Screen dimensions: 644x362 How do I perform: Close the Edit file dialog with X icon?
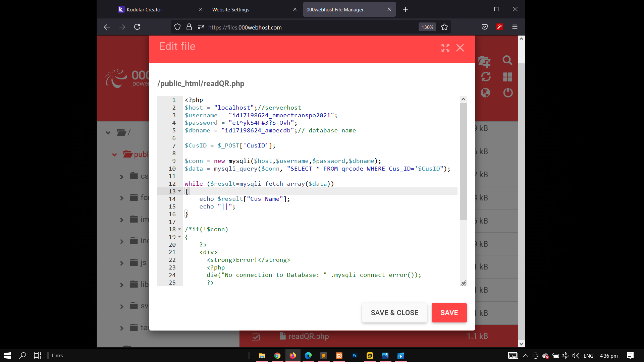click(x=460, y=48)
